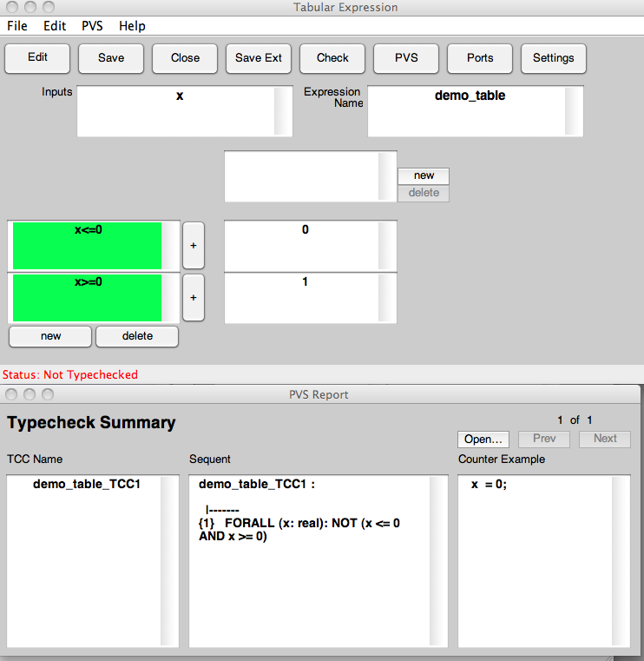The image size is (644, 661).
Task: Click the plus button beside x>=0
Action: tap(193, 298)
